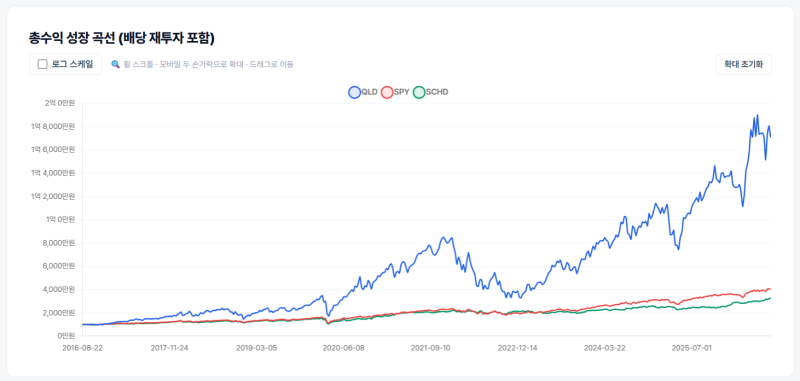Click the 2020-06-08 date label
Screen dimensions: 800x381
point(344,348)
